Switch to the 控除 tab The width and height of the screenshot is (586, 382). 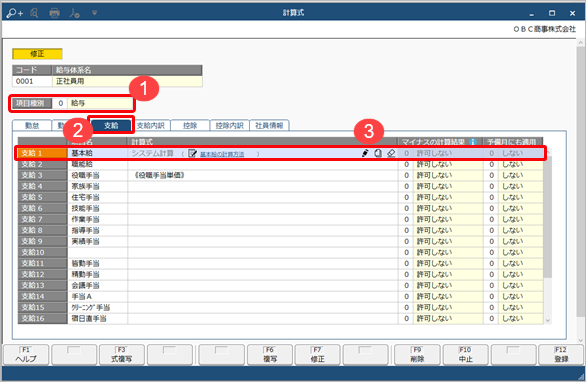[x=190, y=126]
